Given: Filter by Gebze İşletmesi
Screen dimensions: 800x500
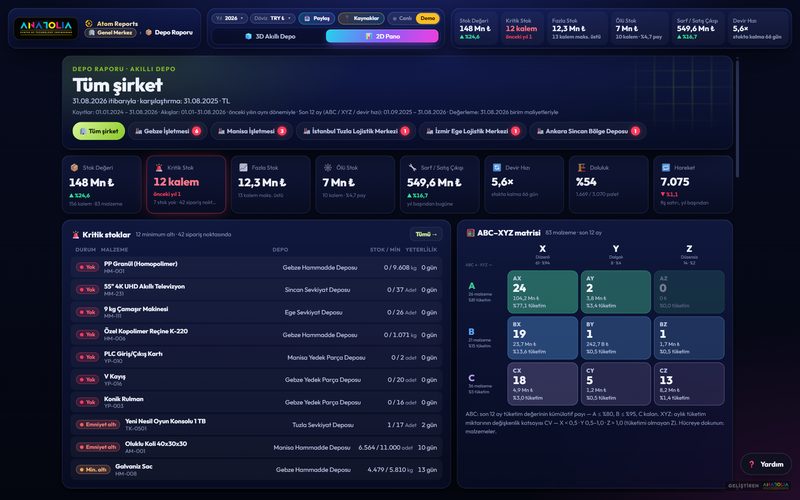Looking at the screenshot, I should (x=167, y=131).
